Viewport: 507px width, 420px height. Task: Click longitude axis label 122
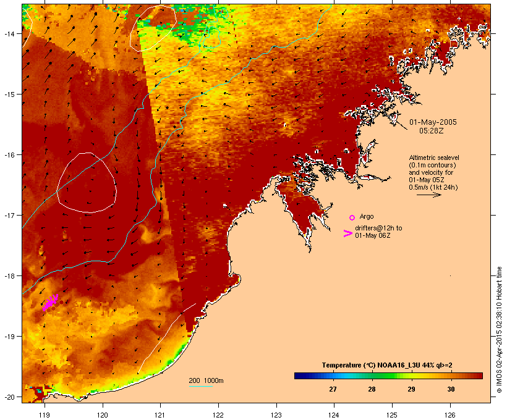pos(218,415)
